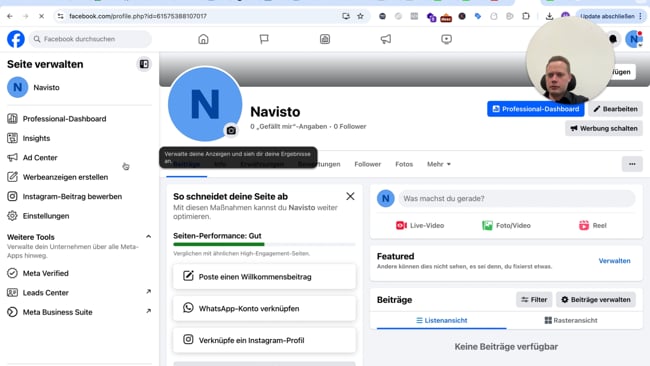
Task: Collapse the Weitere Tools section chevron
Action: tap(148, 236)
